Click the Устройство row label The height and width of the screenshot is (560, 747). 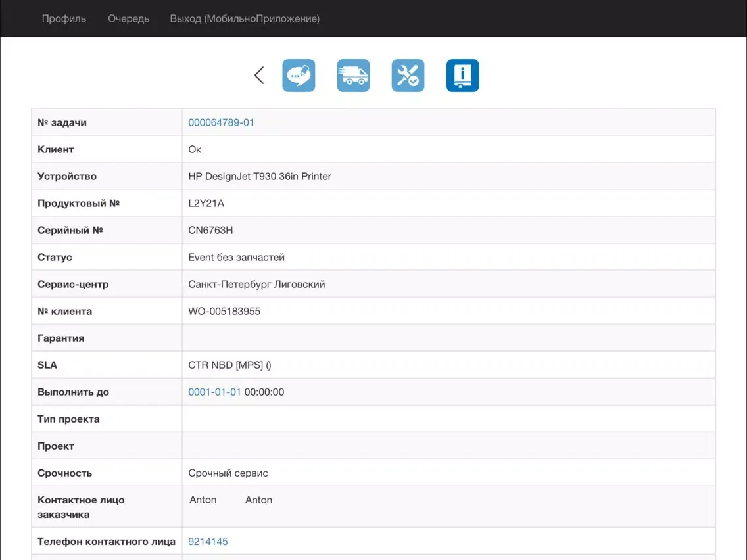(x=67, y=176)
